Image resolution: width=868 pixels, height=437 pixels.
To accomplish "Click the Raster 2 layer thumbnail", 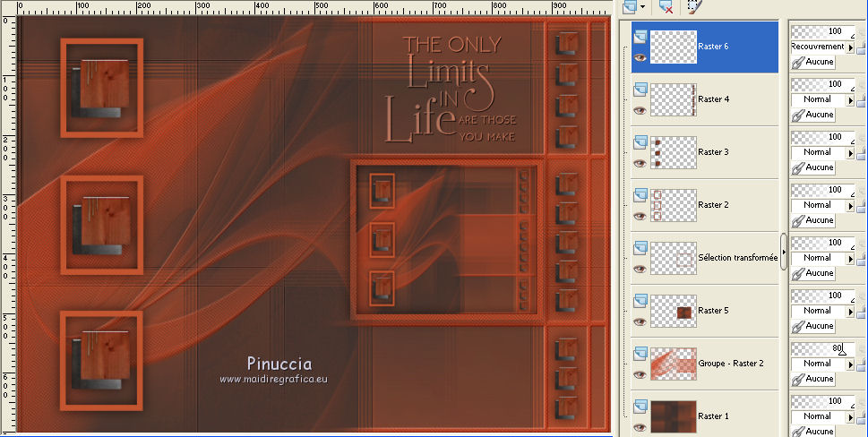I will [x=673, y=205].
